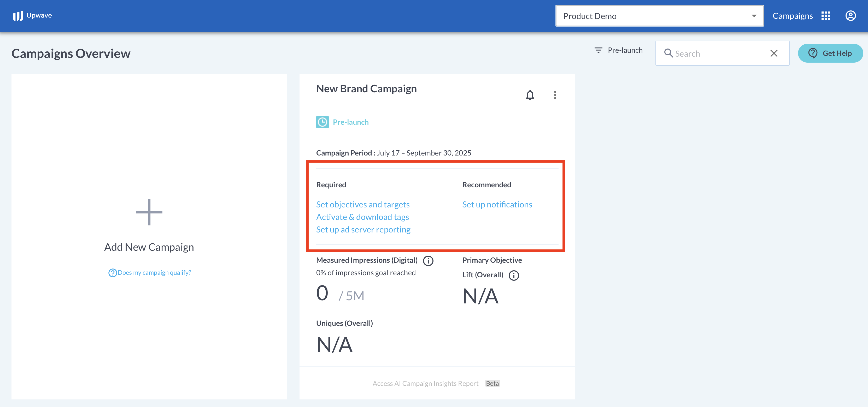Open the Pre-launch filter

click(x=618, y=50)
